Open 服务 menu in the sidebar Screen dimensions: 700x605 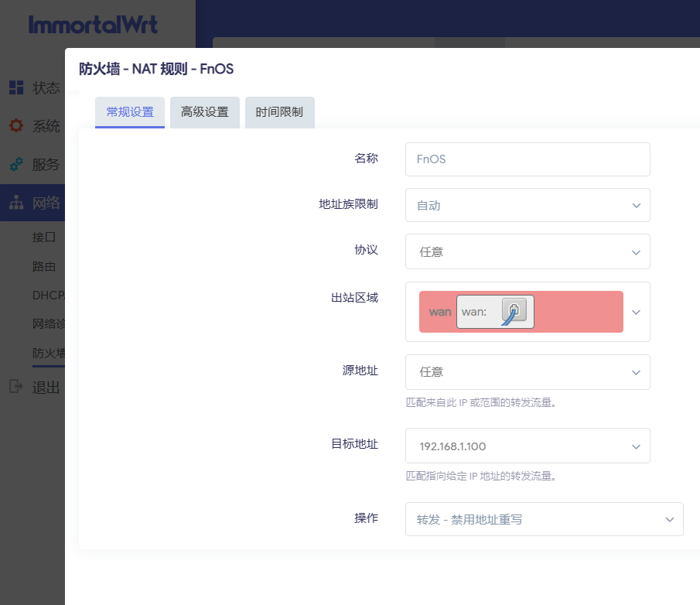click(x=46, y=164)
